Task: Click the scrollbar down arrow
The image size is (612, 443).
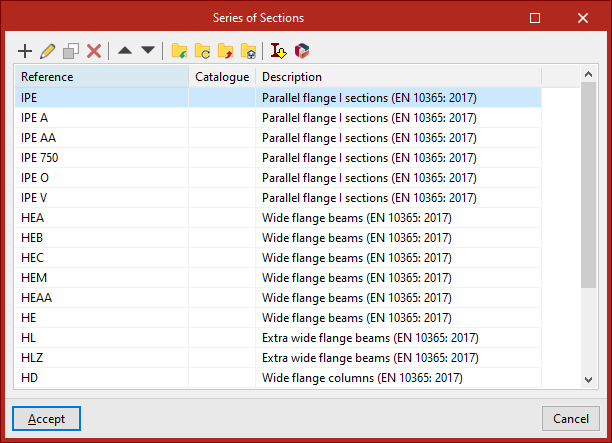Action: [589, 379]
